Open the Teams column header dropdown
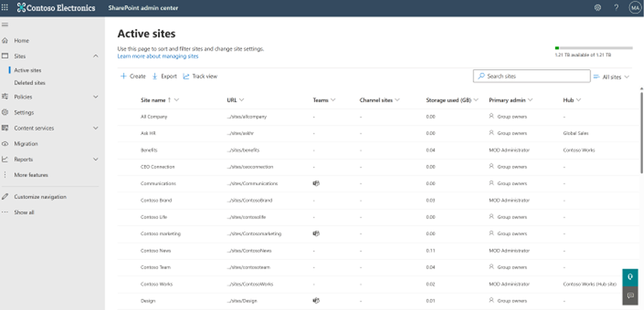Image resolution: width=644 pixels, height=310 pixels. (333, 100)
